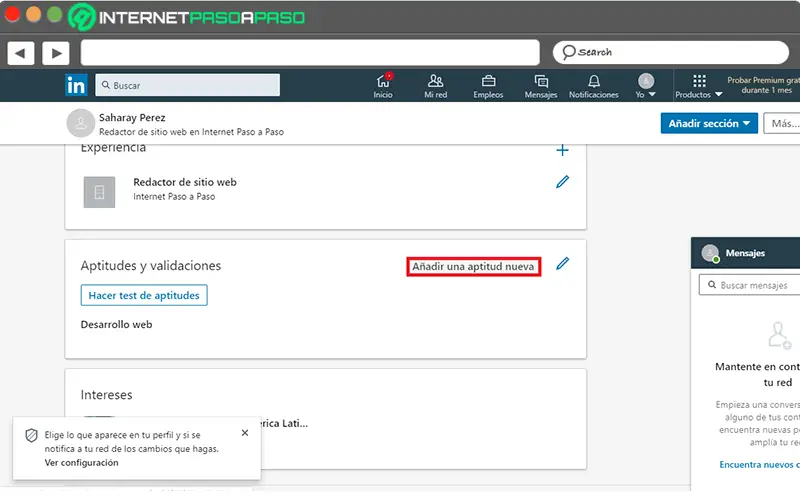Open the Añadir sección dropdown
Viewport: 800px width, 500px height.
[x=709, y=123]
